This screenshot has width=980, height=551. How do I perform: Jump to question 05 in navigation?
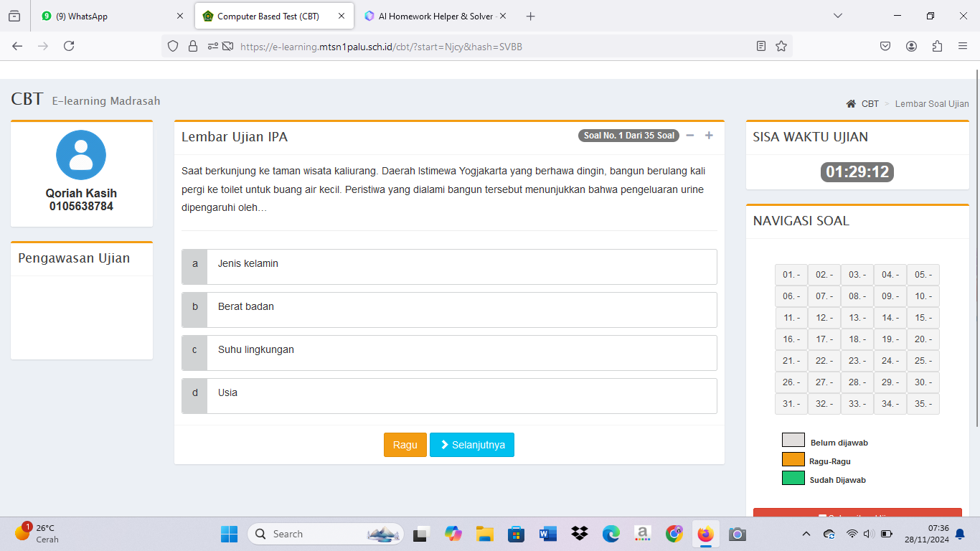coord(923,275)
